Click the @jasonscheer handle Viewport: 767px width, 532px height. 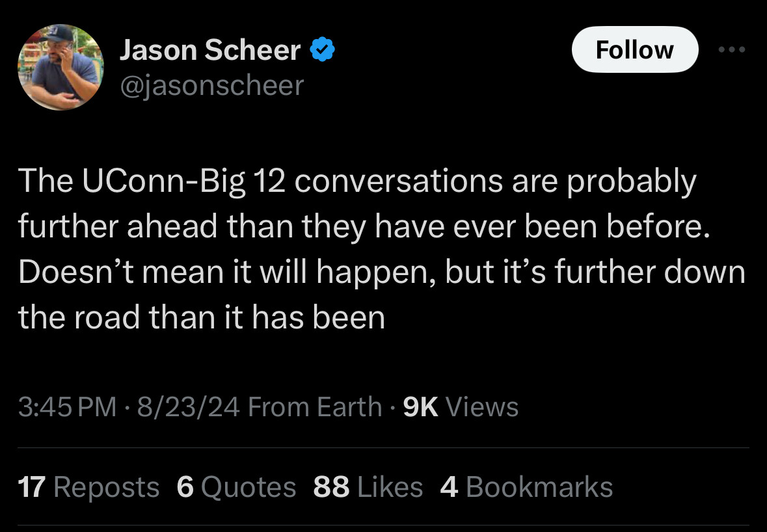tap(212, 86)
